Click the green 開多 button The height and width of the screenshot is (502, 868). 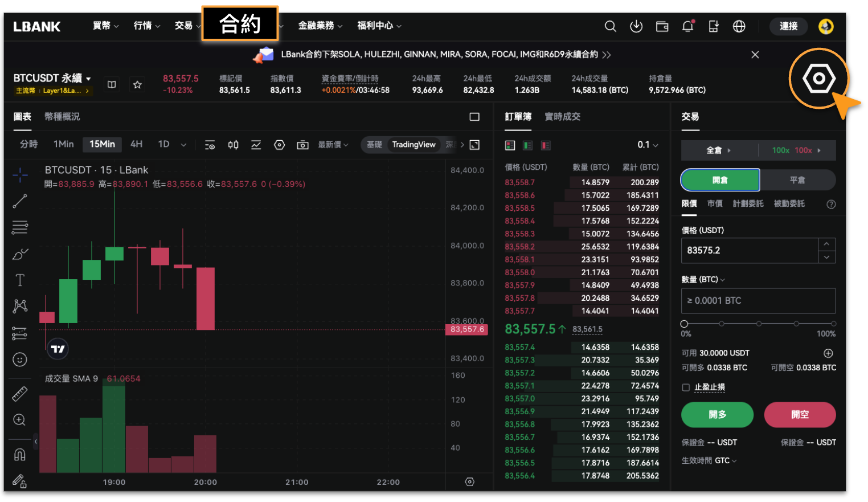coord(717,415)
